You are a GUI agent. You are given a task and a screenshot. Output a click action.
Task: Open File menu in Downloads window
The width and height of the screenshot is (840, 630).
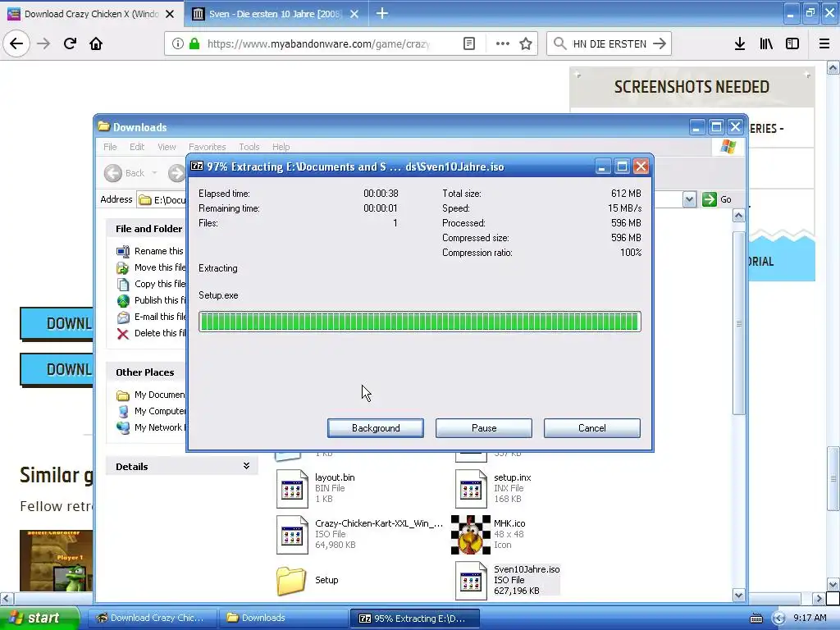(110, 147)
